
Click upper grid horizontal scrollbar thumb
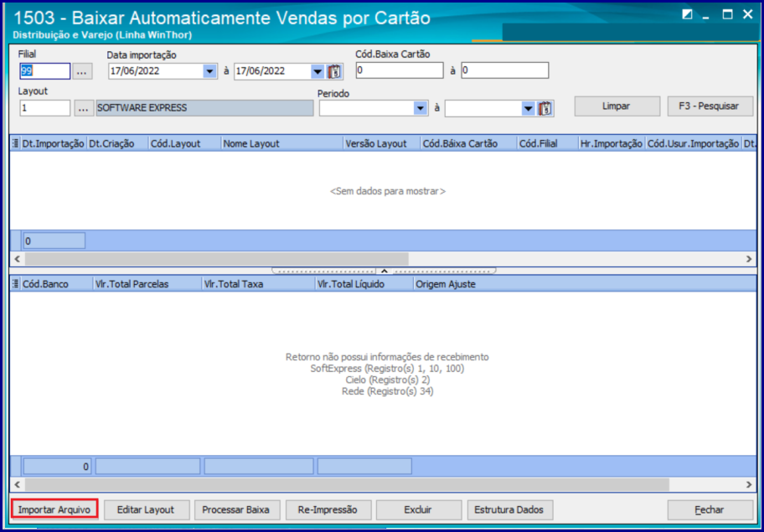click(217, 259)
